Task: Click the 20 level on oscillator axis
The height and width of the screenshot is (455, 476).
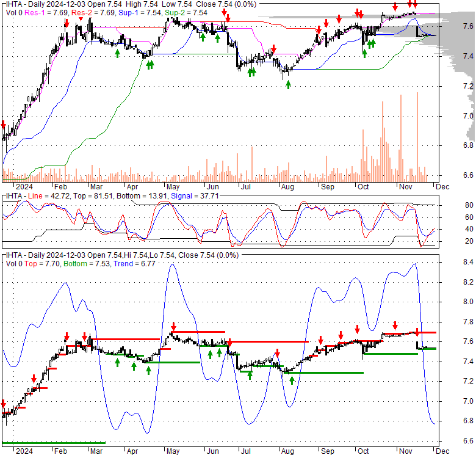Action: click(x=469, y=241)
